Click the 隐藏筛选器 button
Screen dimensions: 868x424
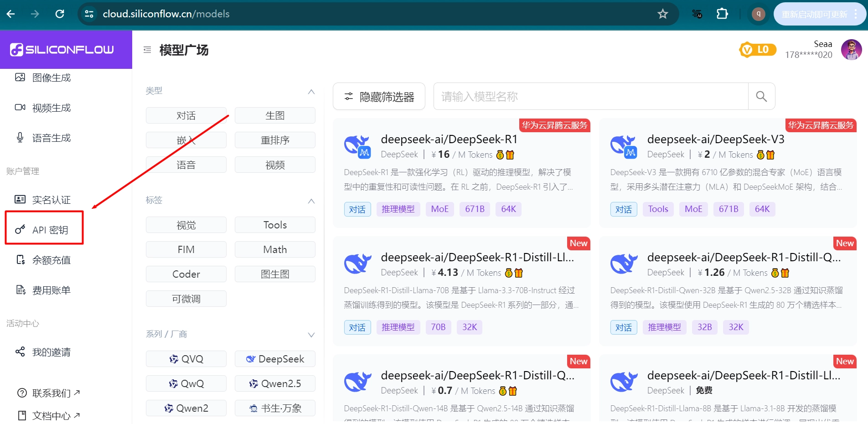[x=379, y=96]
